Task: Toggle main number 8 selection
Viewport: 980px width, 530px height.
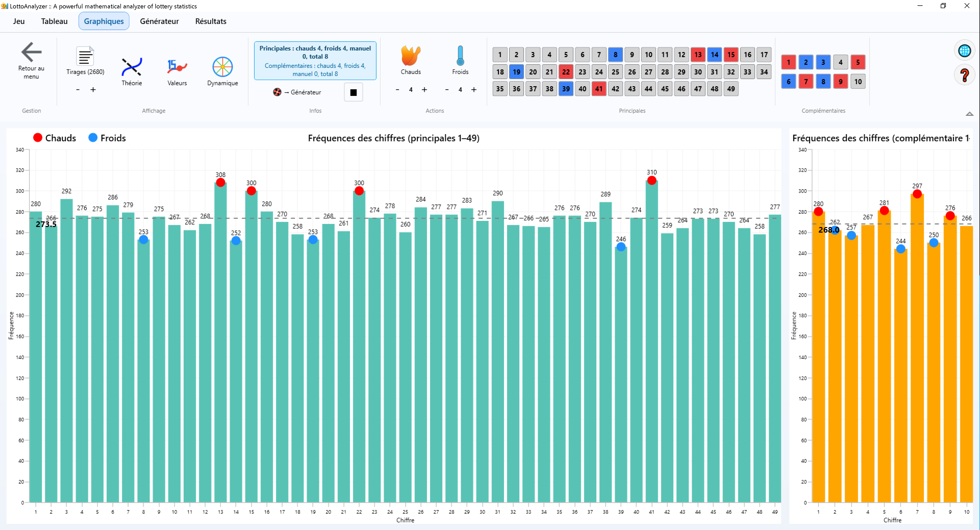Action: tap(615, 55)
